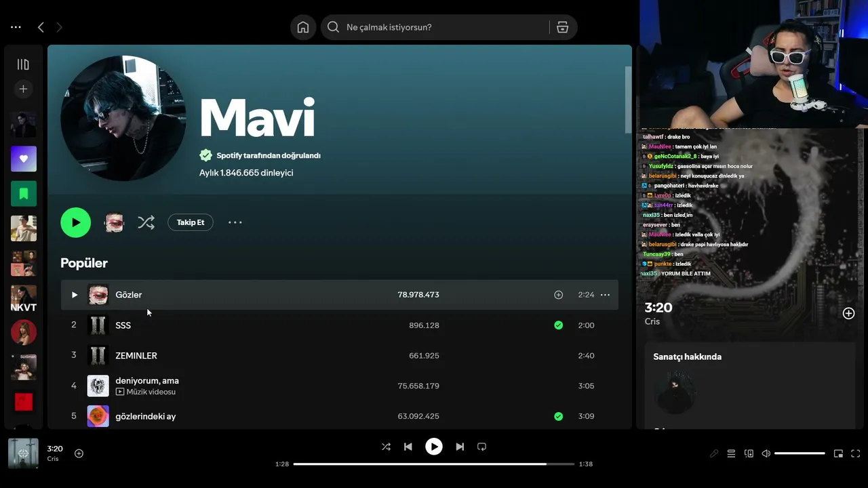Resume playback with the white play button

(434, 447)
